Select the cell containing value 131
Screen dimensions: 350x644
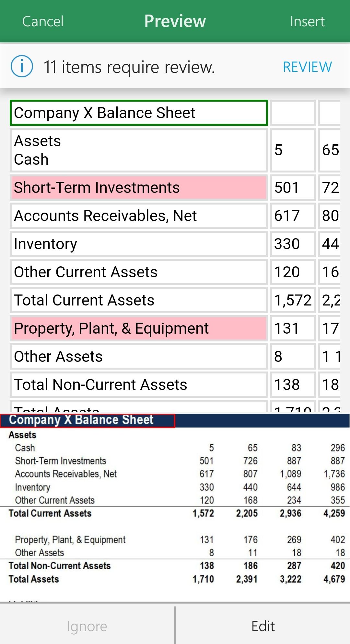(x=292, y=328)
